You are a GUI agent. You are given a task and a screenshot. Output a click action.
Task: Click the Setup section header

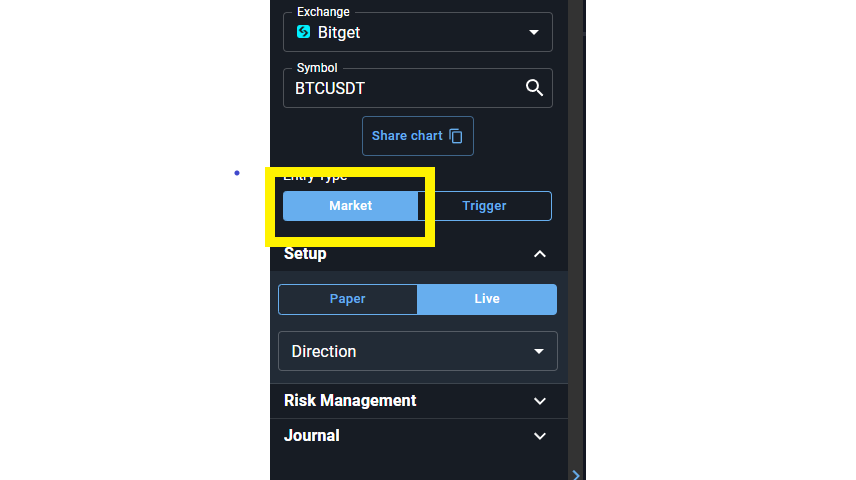coord(419,254)
